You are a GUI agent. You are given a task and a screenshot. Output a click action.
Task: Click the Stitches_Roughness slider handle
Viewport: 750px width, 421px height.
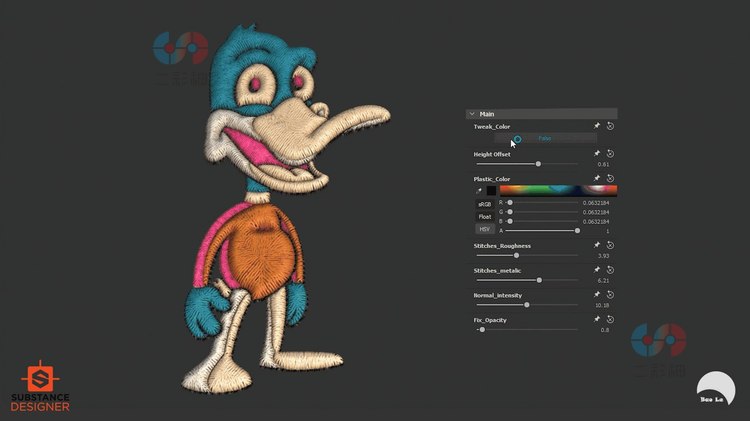pos(517,255)
